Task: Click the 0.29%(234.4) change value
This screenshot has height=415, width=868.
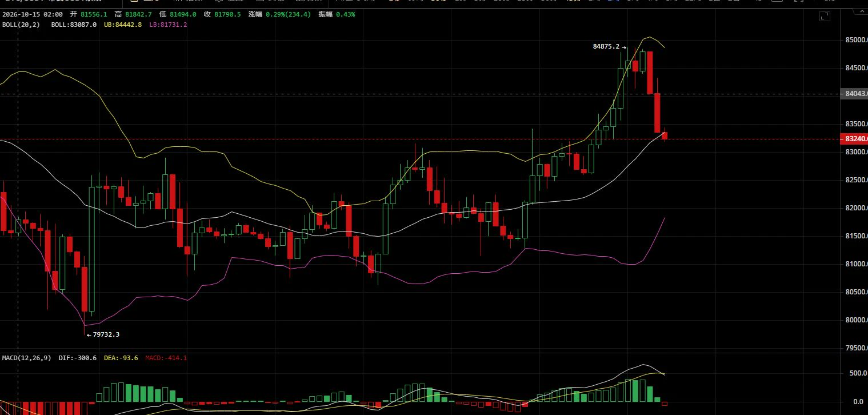Action: (x=289, y=14)
